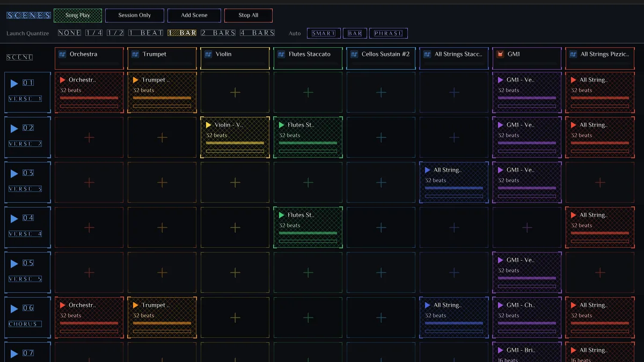Select the Cellos Sustain #2 track header

point(381,58)
